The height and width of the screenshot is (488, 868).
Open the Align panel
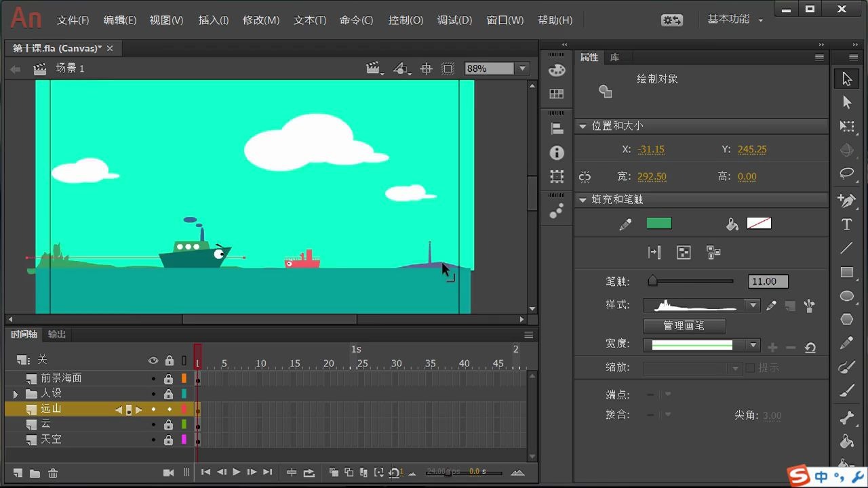[x=556, y=127]
